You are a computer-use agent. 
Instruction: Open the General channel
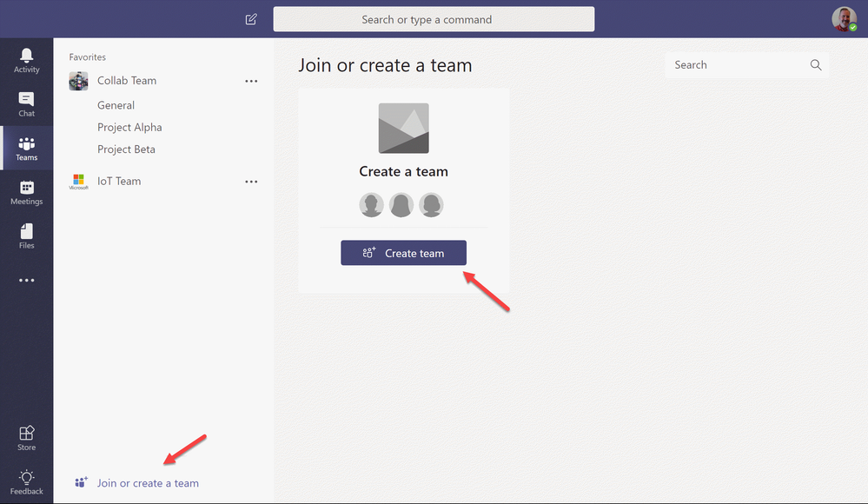[116, 105]
